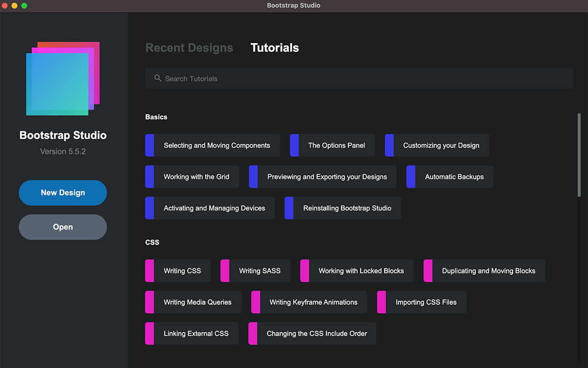The image size is (588, 368).
Task: View the Customizing your Design tutorial
Action: click(437, 145)
